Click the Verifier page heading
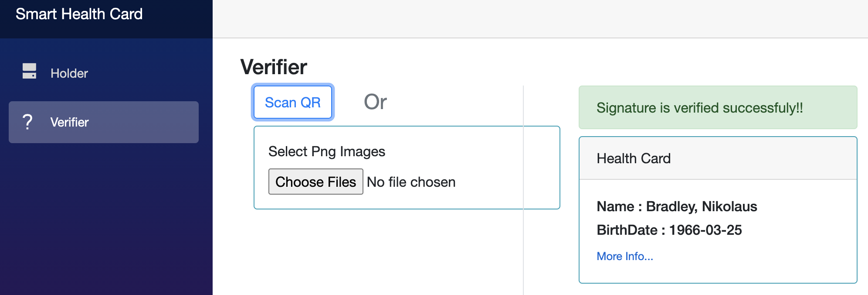 pyautogui.click(x=274, y=67)
